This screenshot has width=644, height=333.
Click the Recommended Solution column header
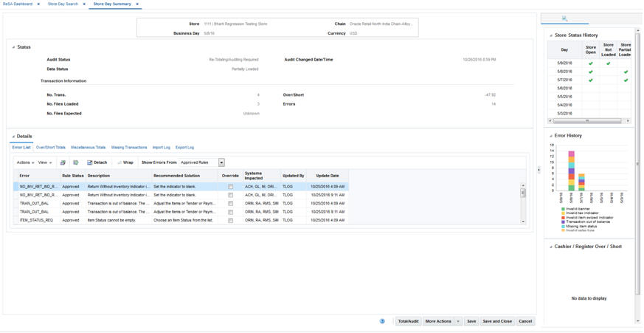184,176
